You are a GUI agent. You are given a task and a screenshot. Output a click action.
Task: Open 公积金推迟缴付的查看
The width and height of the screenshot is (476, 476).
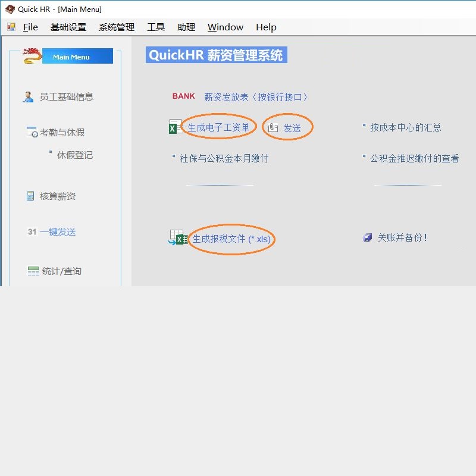(414, 158)
